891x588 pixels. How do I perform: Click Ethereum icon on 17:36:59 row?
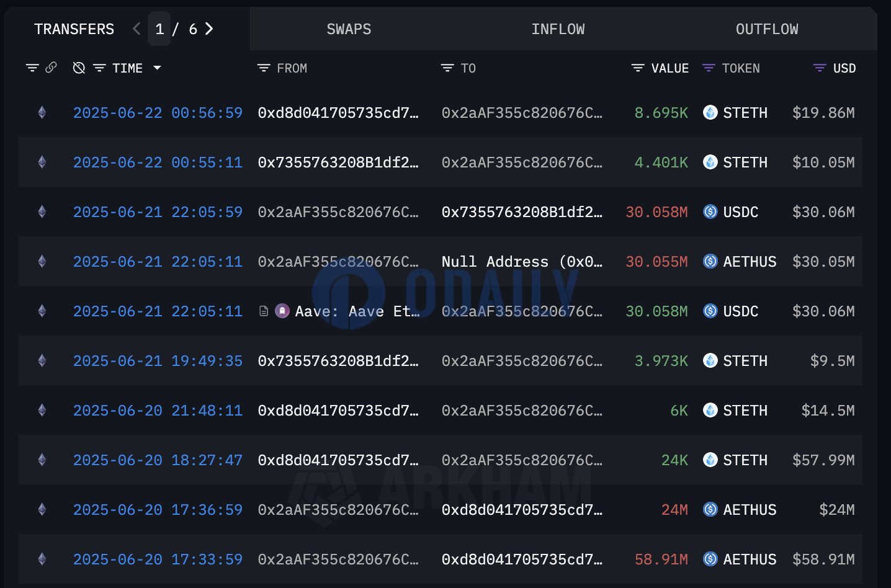pyautogui.click(x=42, y=509)
